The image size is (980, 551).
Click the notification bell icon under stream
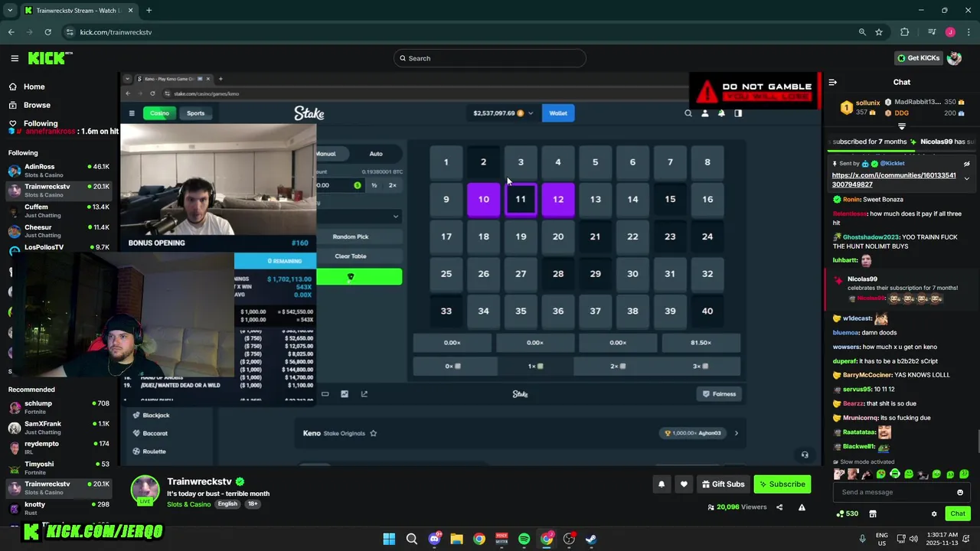tap(661, 484)
